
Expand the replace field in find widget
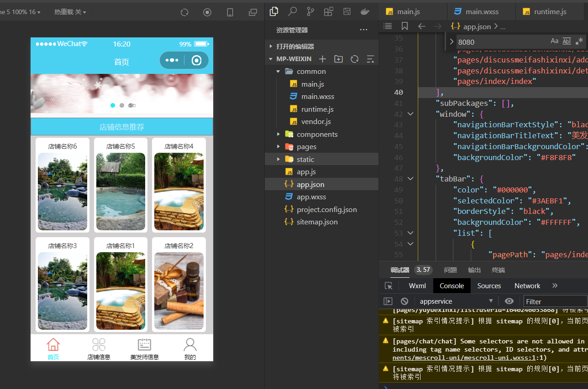coord(451,41)
